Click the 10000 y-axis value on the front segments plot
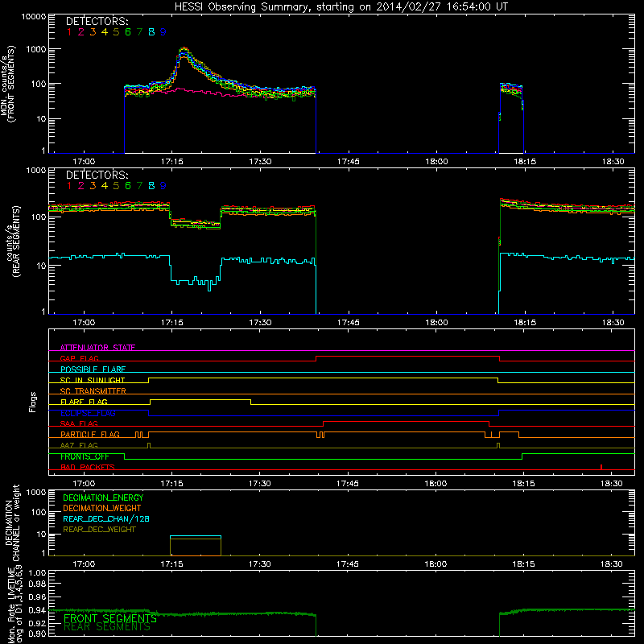The image size is (644, 644). (x=33, y=17)
